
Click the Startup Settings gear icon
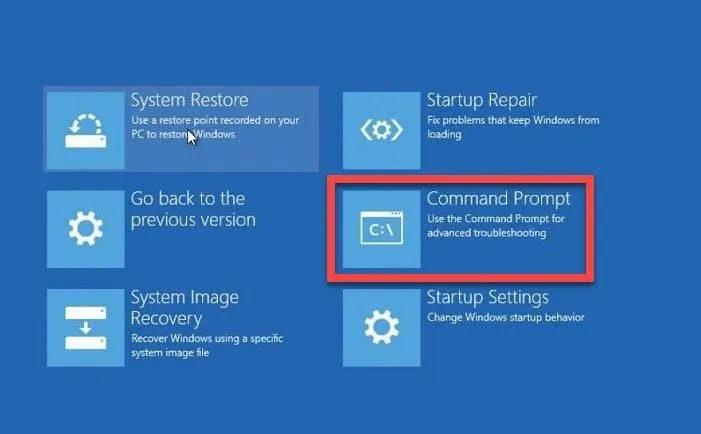pyautogui.click(x=381, y=328)
